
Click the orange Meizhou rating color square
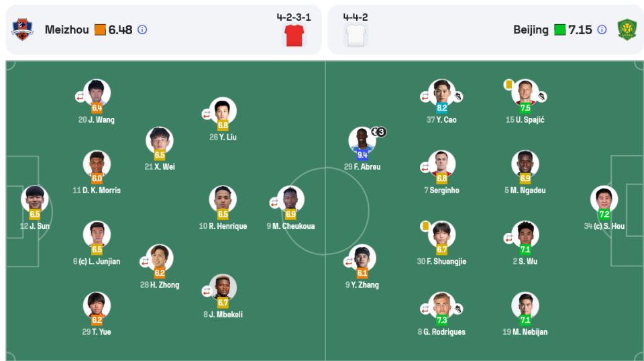pyautogui.click(x=100, y=30)
